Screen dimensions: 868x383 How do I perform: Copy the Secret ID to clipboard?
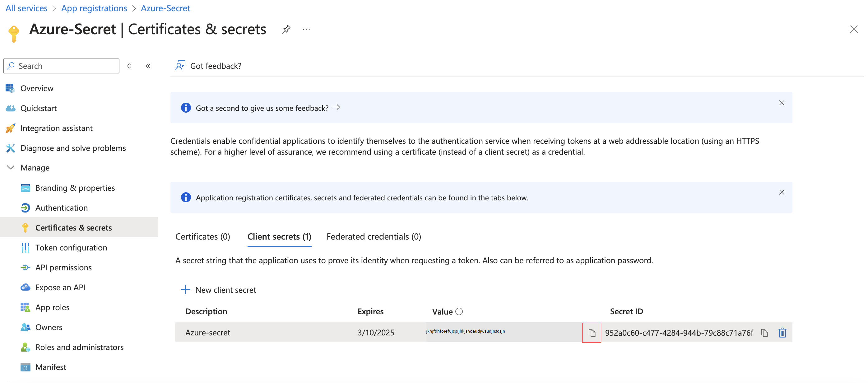pyautogui.click(x=764, y=333)
